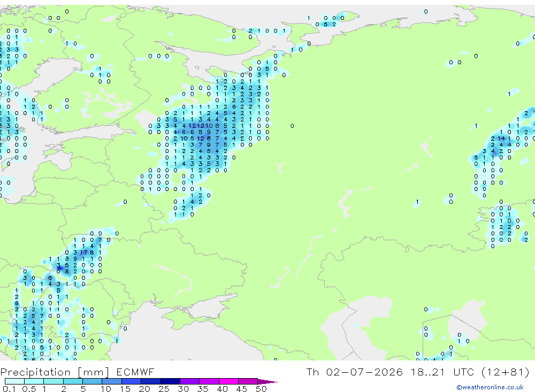Click the purple arrow tip above 50
The image size is (535, 392).
pyautogui.click(x=267, y=381)
